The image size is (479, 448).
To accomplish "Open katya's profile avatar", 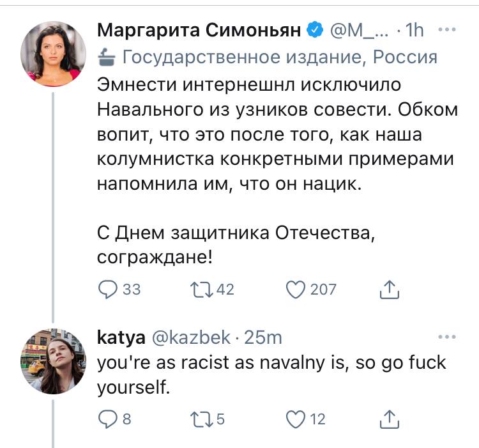I will 53,362.
